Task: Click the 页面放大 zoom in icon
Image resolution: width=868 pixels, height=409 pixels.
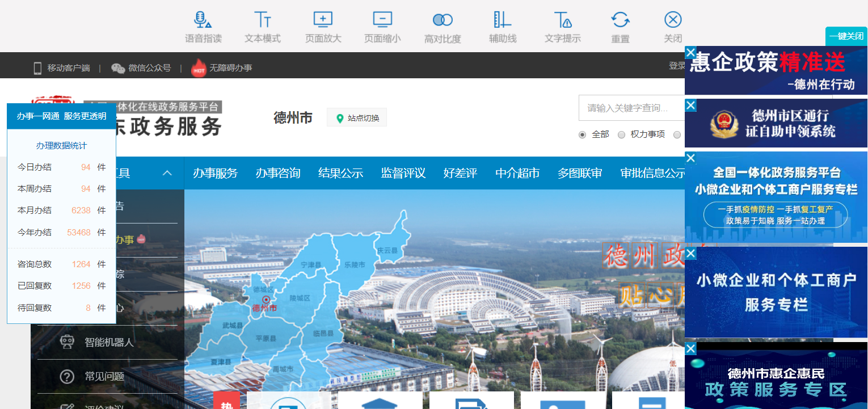Action: point(323,26)
